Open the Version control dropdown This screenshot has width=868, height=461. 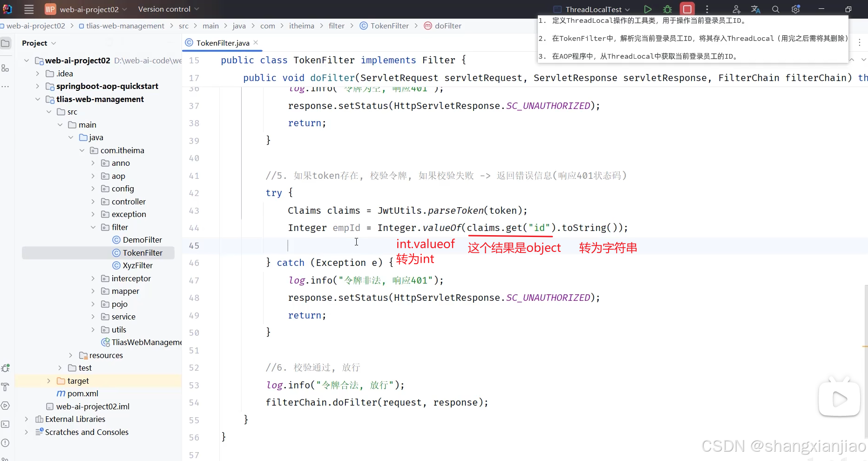coord(169,9)
